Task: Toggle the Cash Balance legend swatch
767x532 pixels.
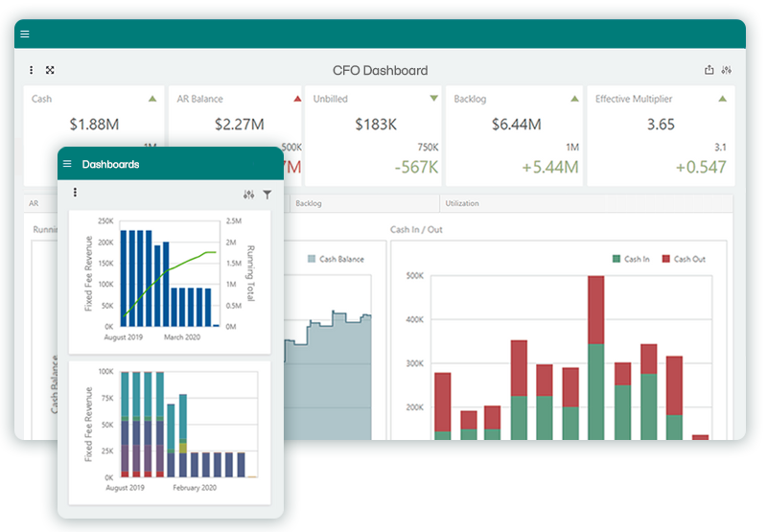Action: 312,259
